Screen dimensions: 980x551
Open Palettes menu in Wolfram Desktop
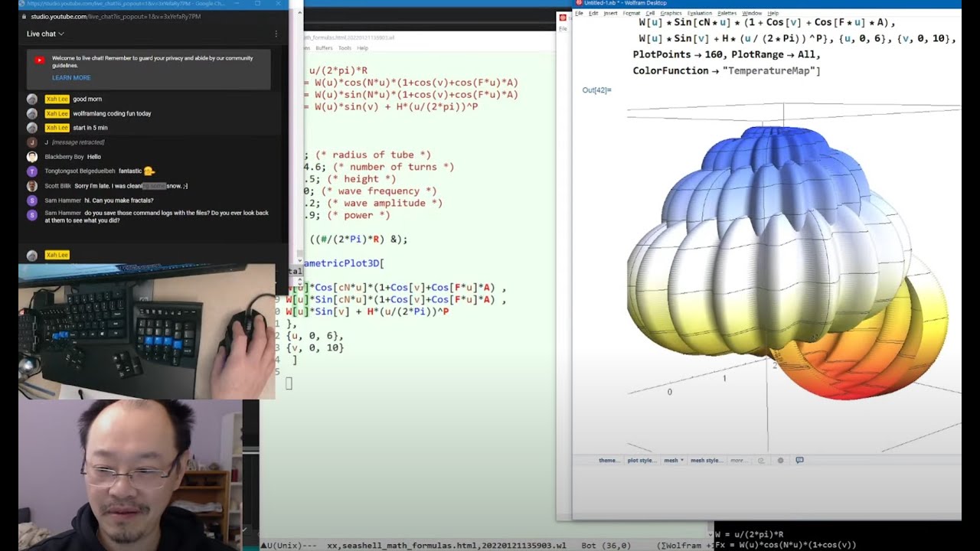tap(727, 13)
